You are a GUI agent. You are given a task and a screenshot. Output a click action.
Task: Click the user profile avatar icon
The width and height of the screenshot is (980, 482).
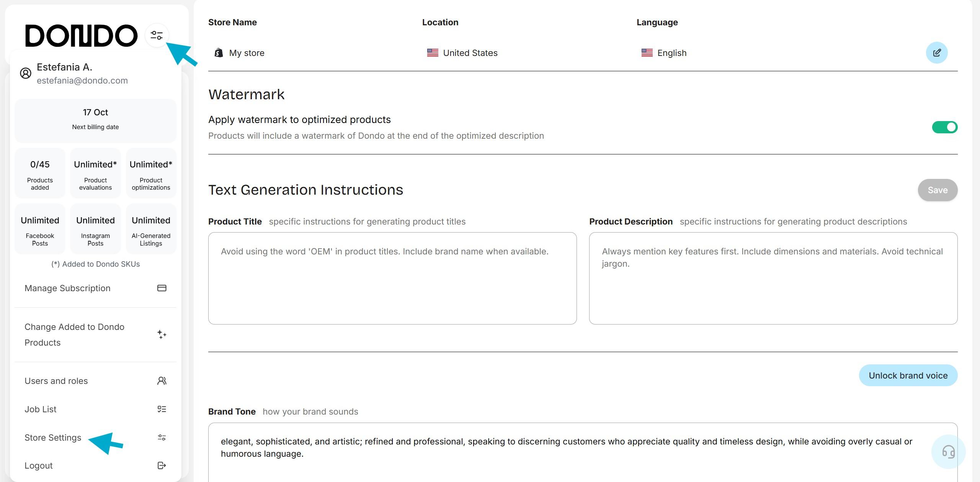coord(26,73)
